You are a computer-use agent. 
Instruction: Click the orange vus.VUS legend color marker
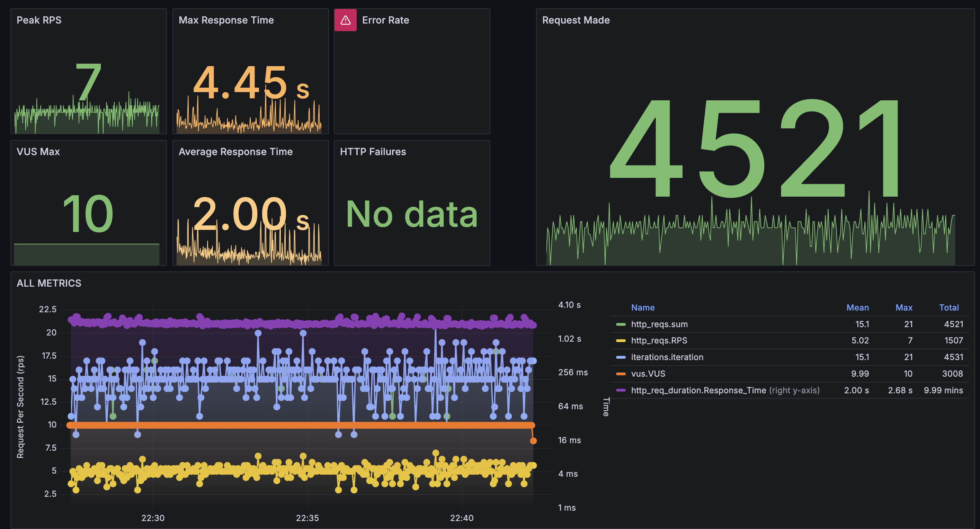[621, 374]
